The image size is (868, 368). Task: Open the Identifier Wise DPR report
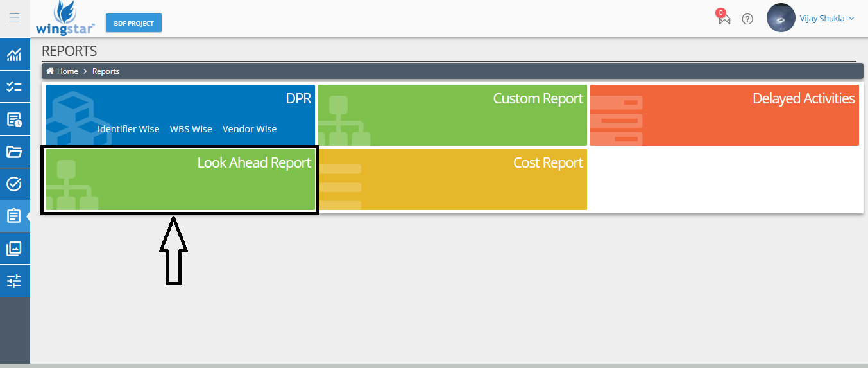[128, 129]
